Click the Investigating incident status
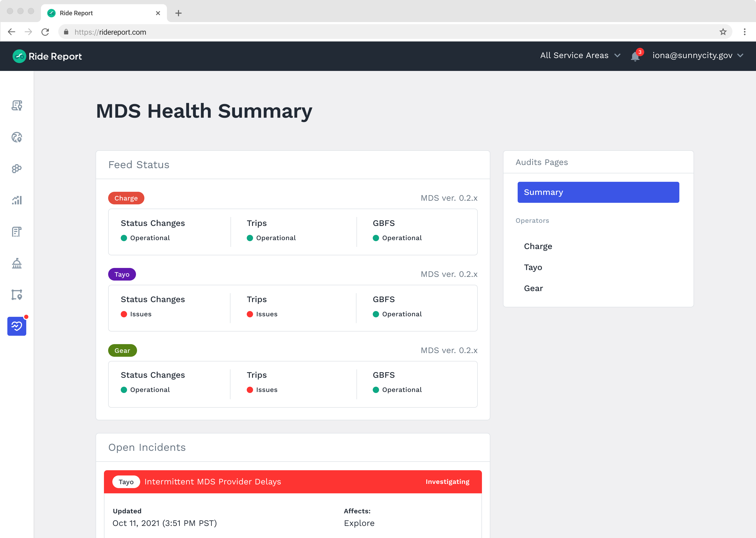The image size is (756, 538). [448, 482]
